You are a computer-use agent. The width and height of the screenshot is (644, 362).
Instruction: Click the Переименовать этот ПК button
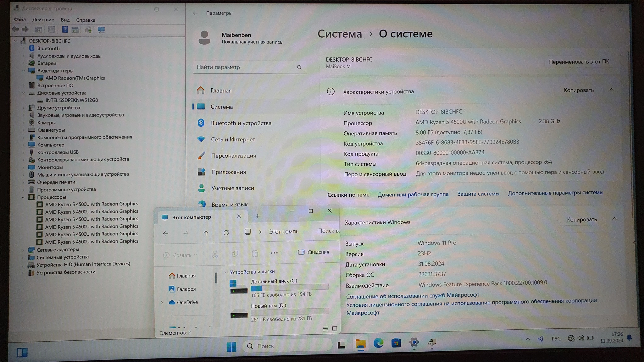tap(579, 62)
